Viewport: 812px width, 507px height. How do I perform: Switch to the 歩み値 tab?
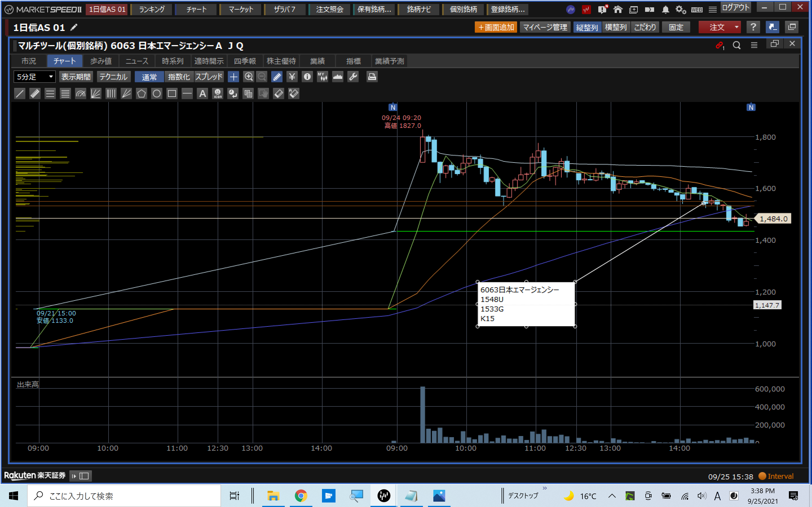tap(101, 61)
